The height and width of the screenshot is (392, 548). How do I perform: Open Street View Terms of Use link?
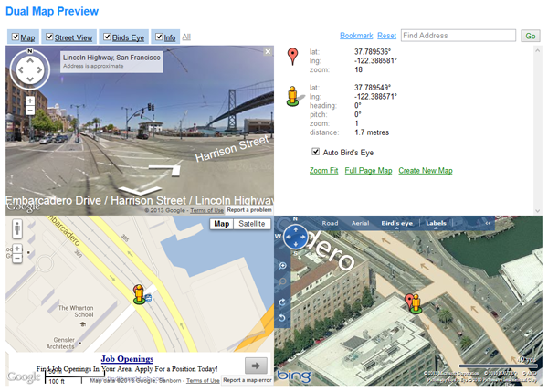pos(207,210)
